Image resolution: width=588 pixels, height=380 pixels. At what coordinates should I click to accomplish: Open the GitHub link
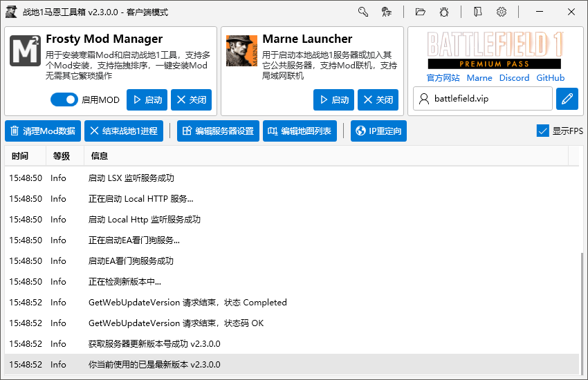point(551,78)
